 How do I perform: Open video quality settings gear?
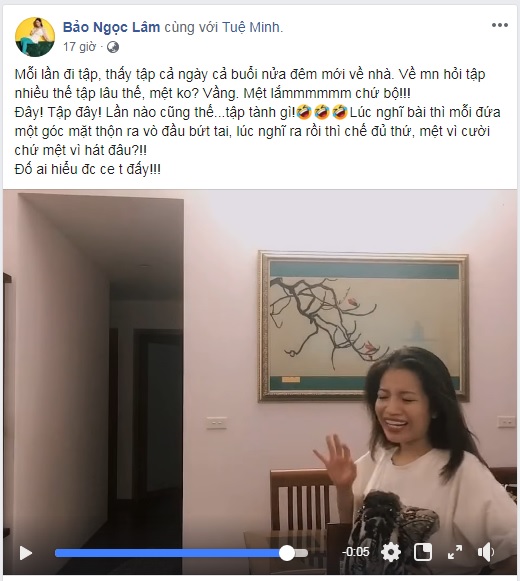(x=391, y=552)
